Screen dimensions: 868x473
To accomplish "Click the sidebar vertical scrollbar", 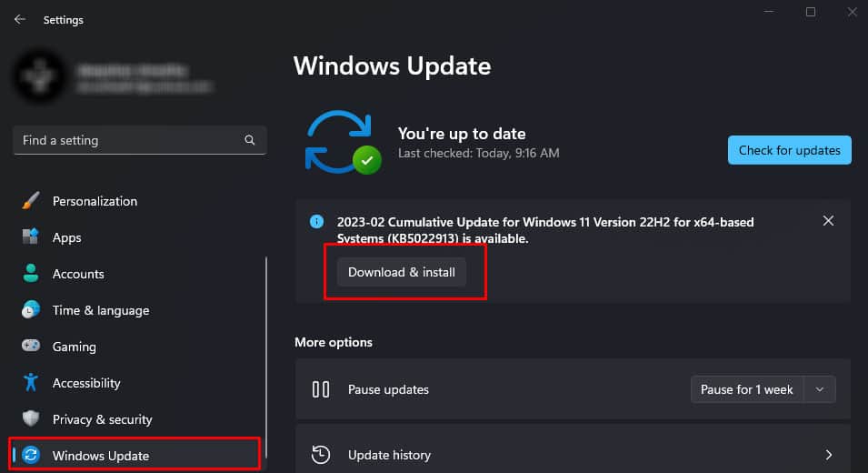I will (x=266, y=357).
